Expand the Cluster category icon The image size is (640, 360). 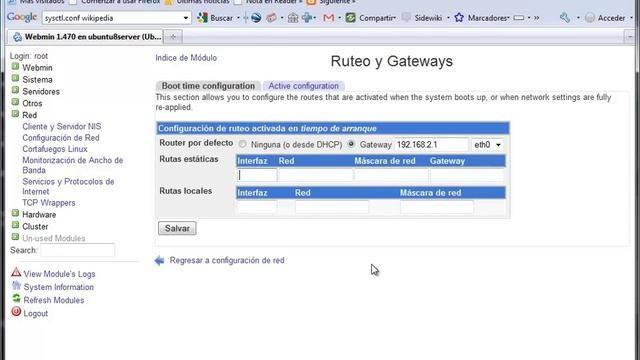click(x=15, y=225)
